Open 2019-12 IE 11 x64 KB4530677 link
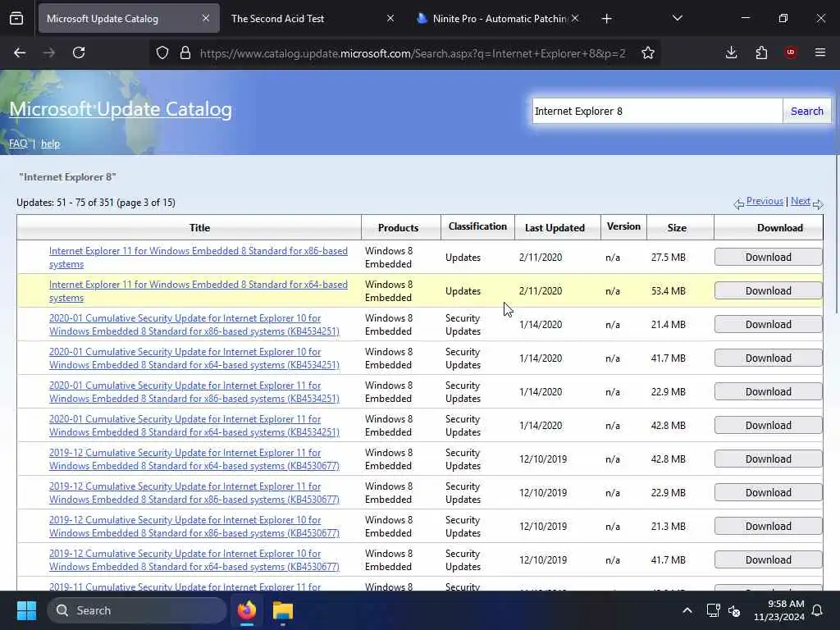 (194, 459)
